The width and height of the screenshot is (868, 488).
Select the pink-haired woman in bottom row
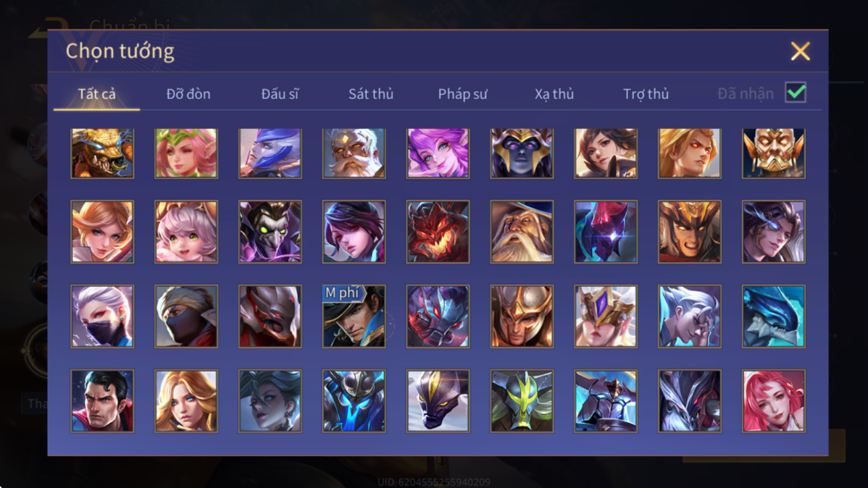[x=773, y=400]
